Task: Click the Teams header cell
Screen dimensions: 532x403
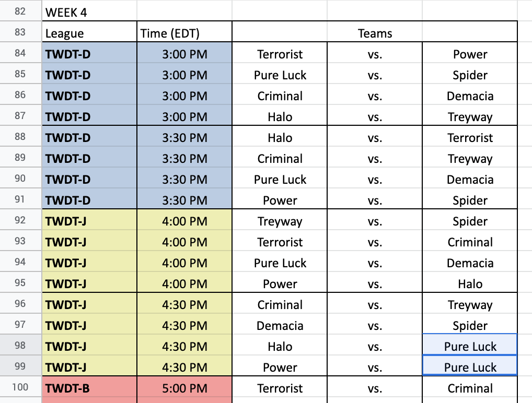Action: coord(375,32)
